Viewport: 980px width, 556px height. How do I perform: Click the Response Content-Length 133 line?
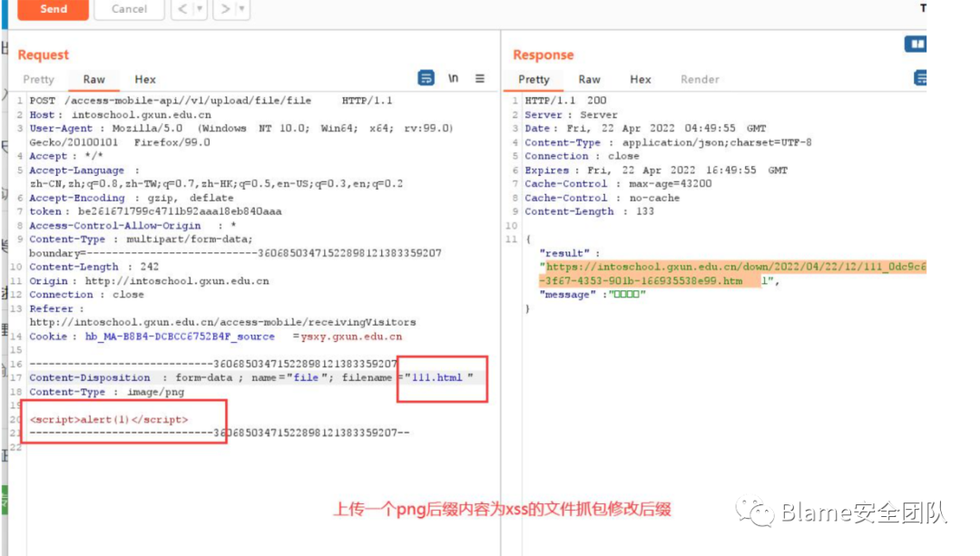589,211
